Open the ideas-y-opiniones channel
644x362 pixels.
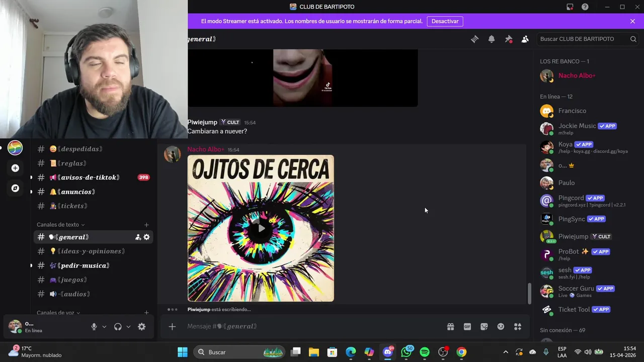93,251
